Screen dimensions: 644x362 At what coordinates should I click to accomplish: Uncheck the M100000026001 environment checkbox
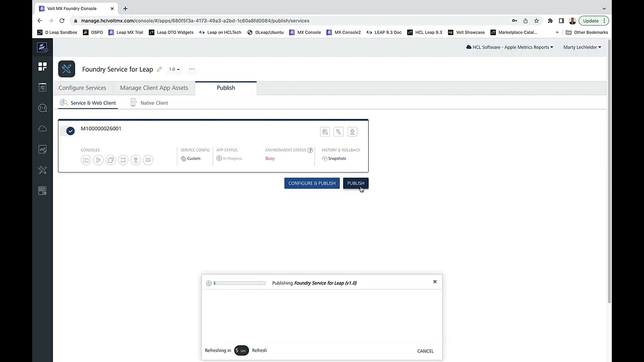click(70, 131)
